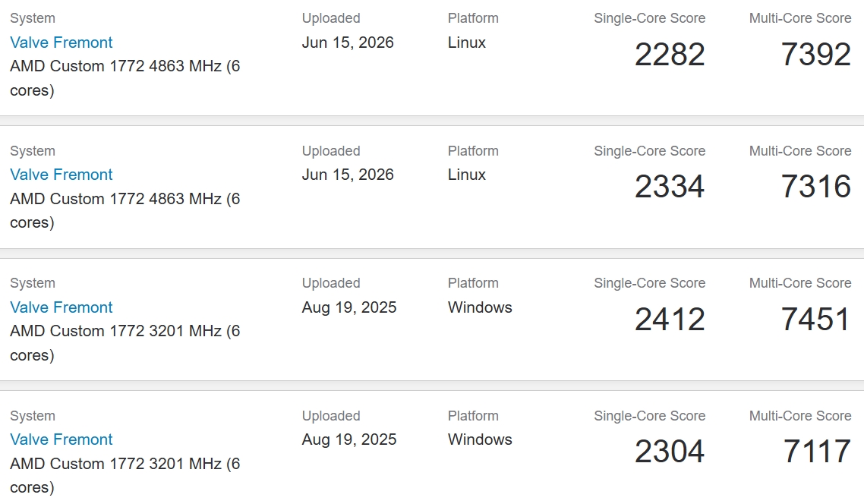Screen dimensions: 864x504
Task: Click Linux platform text in the 7392 row
Action: tap(467, 43)
